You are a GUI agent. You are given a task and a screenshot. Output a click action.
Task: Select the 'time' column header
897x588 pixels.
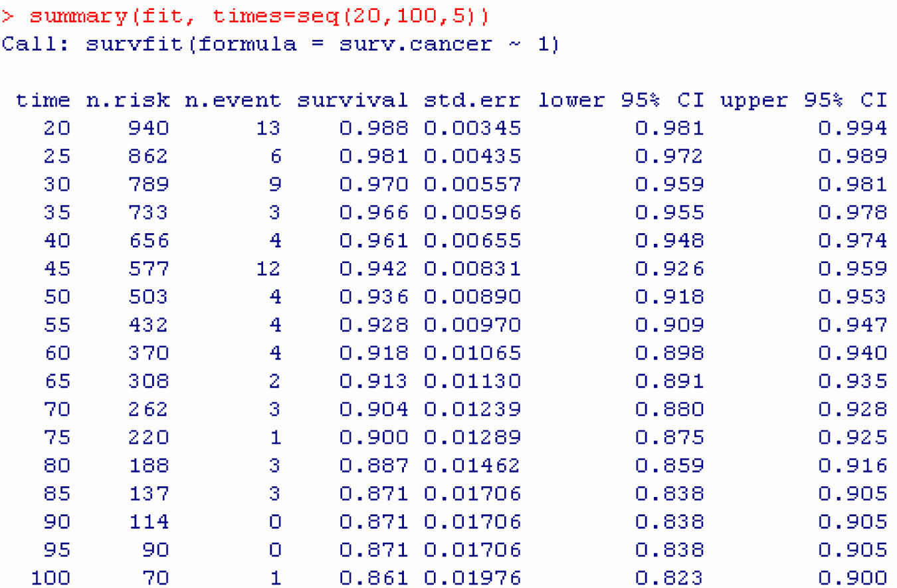pos(43,100)
